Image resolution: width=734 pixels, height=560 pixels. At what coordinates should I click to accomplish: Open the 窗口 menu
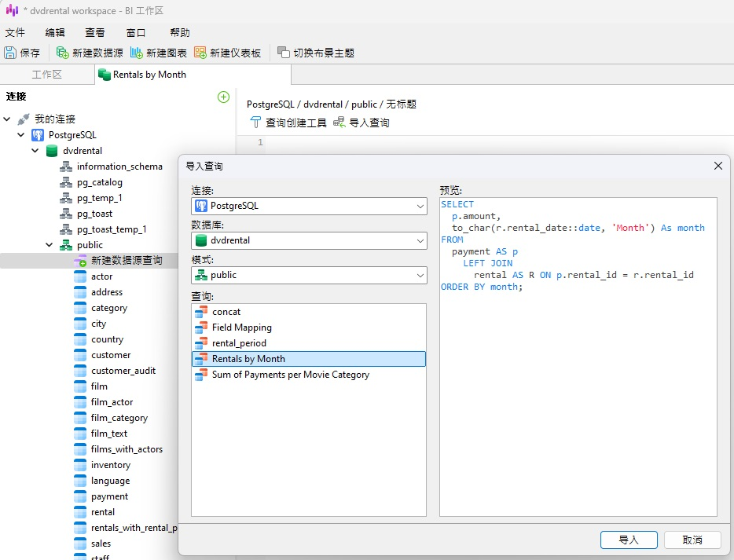click(x=136, y=33)
